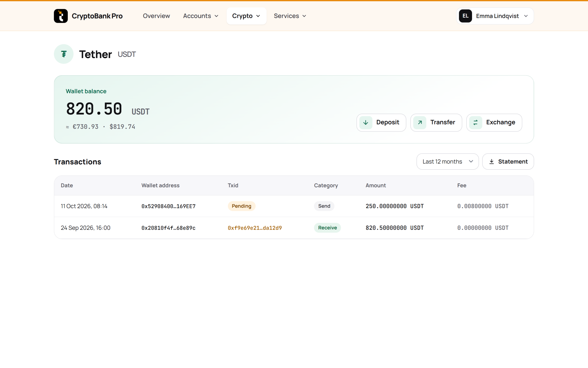Click the €730.93 · $819.74 fiat estimate
This screenshot has height=368, width=588.
(x=101, y=127)
